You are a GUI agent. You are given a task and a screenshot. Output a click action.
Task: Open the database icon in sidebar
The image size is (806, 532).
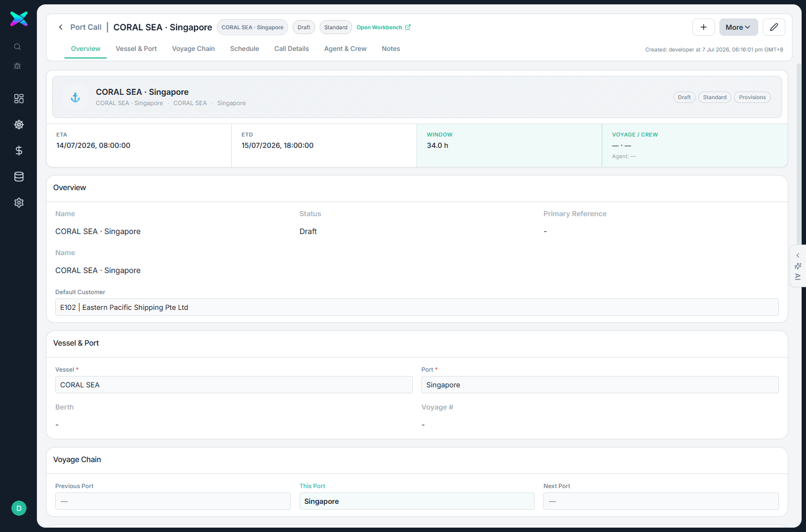coord(19,177)
